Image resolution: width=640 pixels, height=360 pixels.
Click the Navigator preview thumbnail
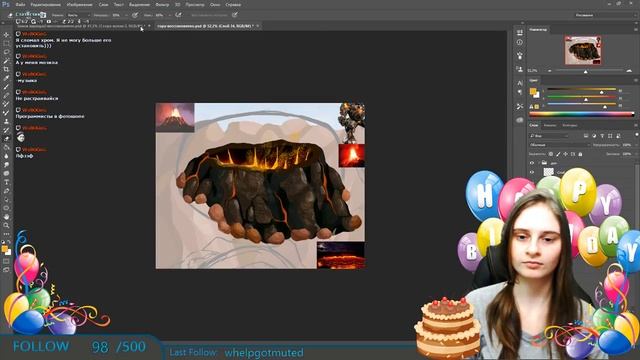[583, 50]
